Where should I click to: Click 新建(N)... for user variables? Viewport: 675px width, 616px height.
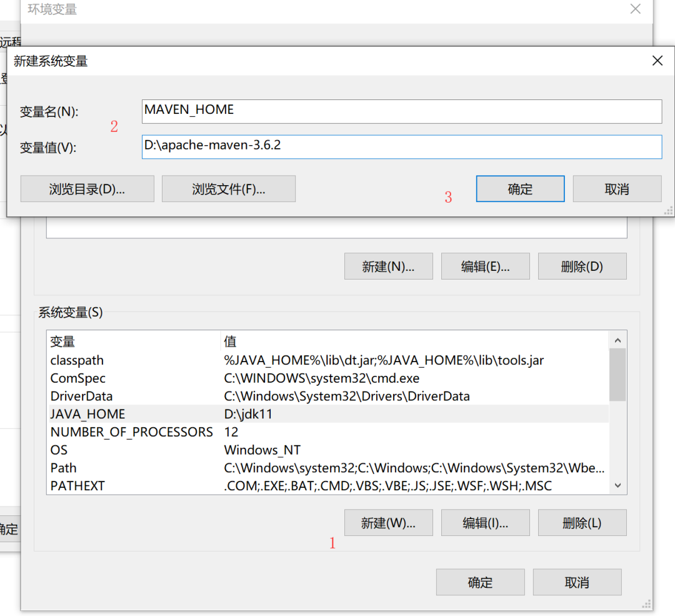(x=388, y=266)
